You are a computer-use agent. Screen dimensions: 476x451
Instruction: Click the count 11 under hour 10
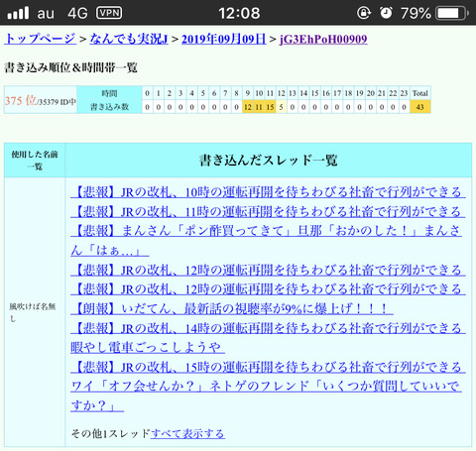[259, 107]
